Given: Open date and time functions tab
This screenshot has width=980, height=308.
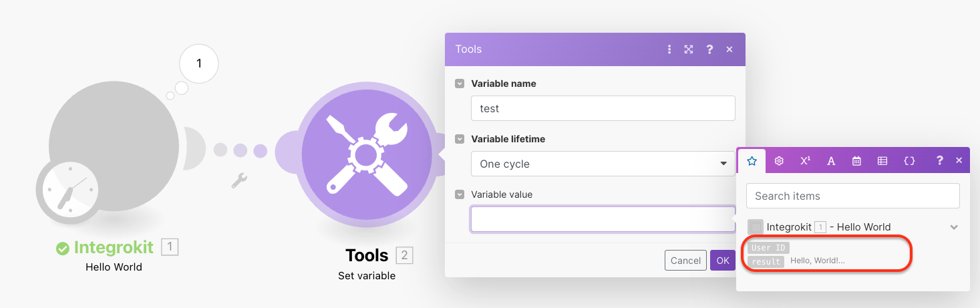Looking at the screenshot, I should (856, 161).
